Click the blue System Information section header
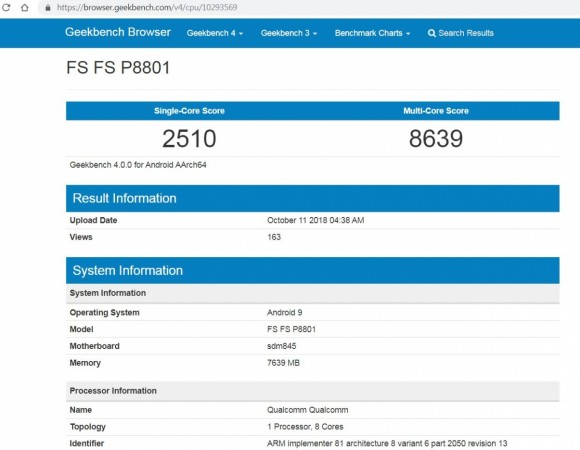The width and height of the screenshot is (580, 450). [313, 270]
